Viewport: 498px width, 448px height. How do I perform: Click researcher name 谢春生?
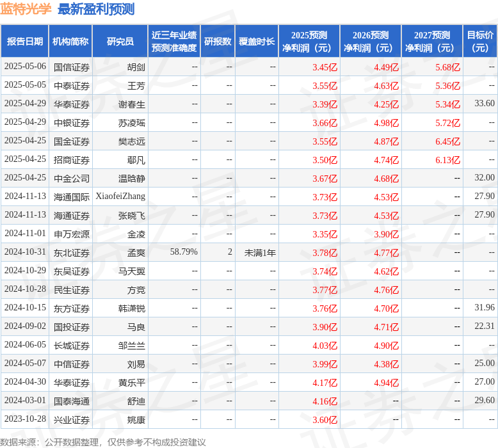tap(131, 104)
